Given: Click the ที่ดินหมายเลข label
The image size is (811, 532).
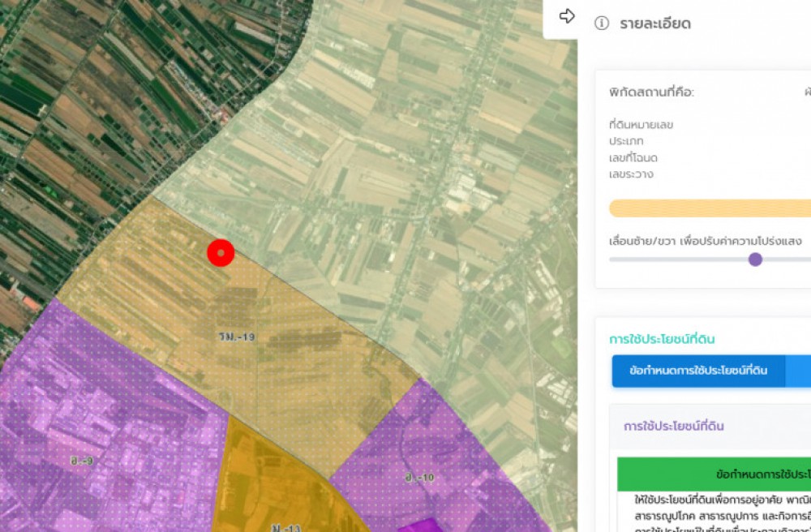Looking at the screenshot, I should pyautogui.click(x=641, y=125).
